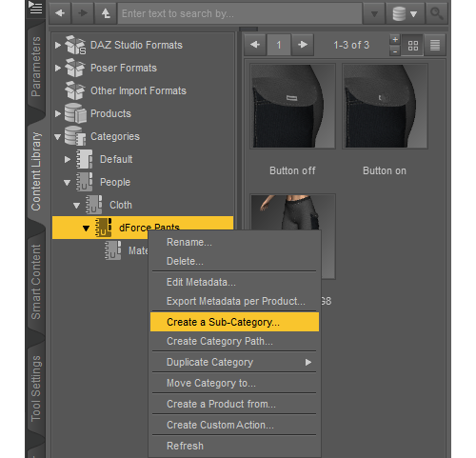The image size is (476, 458).
Task: Expand Poser Formats node
Action: (57, 68)
